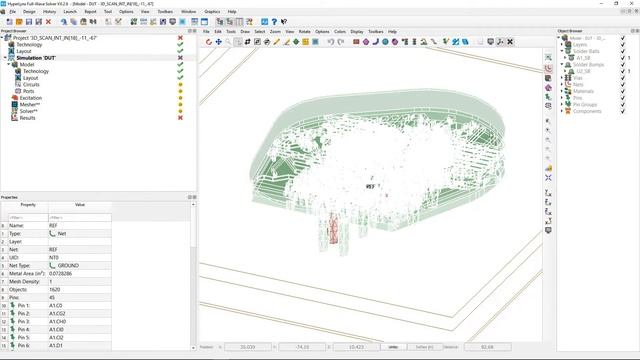Viewport: 640px width, 360px height.
Task: Select the A1_SB item under Solder Balls
Action: pyautogui.click(x=583, y=58)
